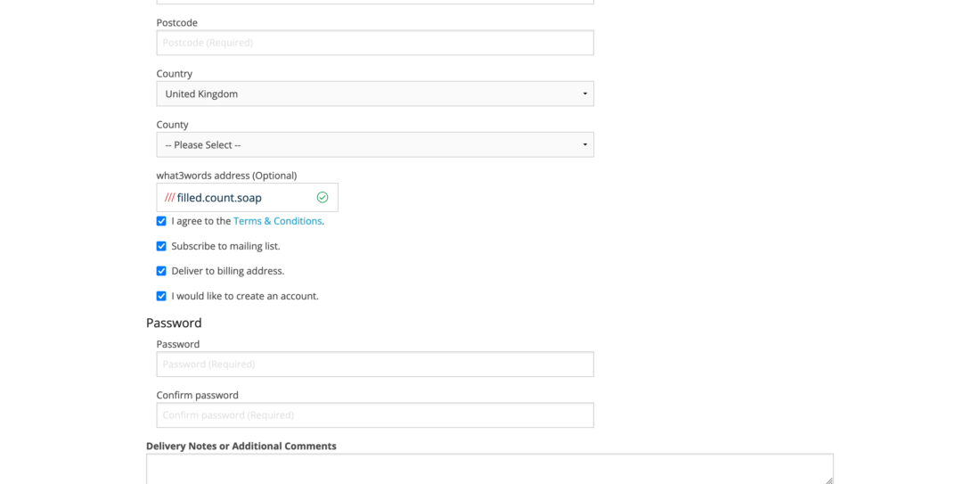Uncheck the Terms & Conditions agreement checkbox
The height and width of the screenshot is (484, 980).
[x=161, y=221]
